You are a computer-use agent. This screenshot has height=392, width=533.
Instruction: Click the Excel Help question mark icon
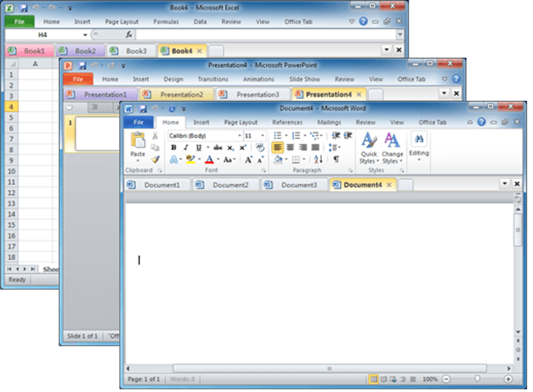[x=363, y=21]
